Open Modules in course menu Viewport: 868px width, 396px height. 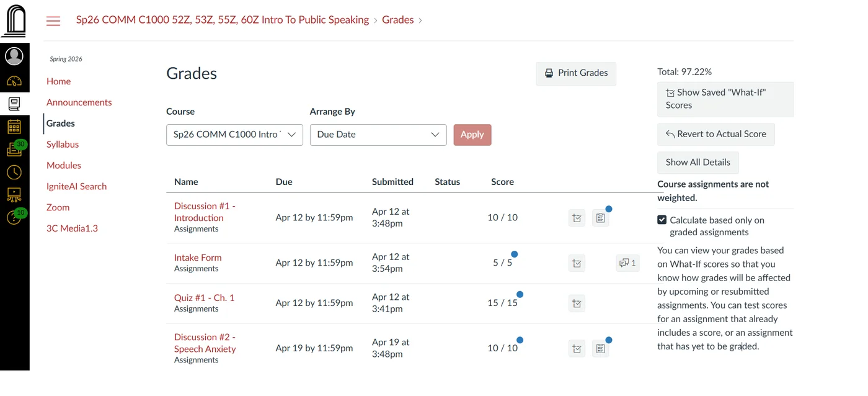point(64,166)
